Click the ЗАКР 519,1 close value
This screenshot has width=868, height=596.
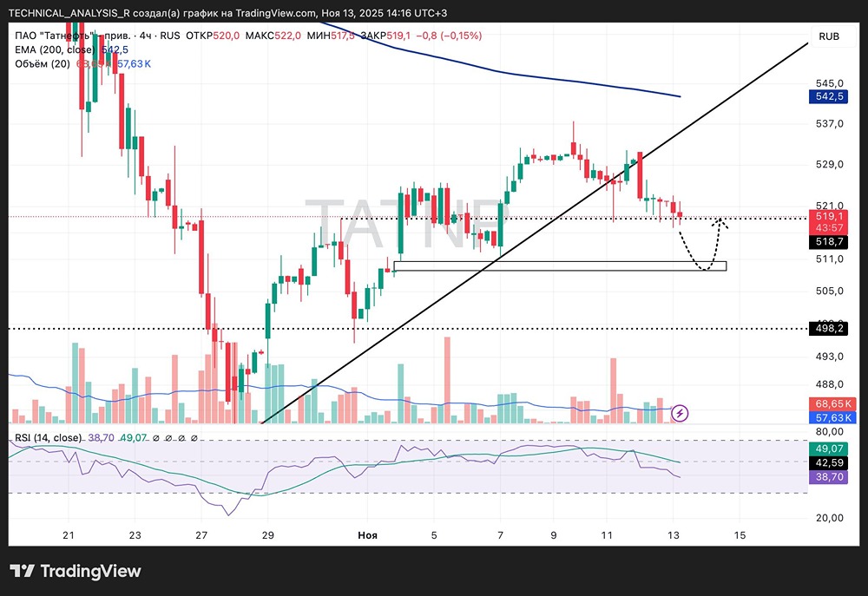click(386, 36)
